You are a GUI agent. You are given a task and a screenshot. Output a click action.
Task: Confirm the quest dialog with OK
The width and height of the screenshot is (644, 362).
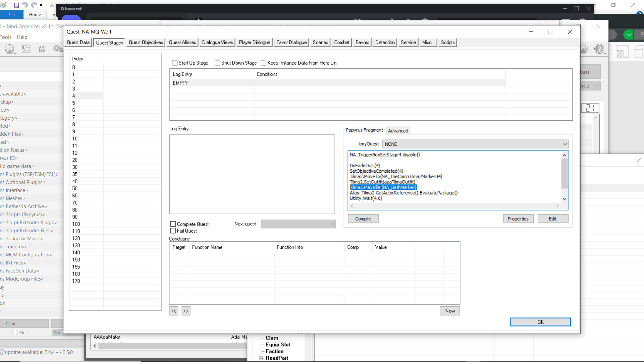click(540, 322)
